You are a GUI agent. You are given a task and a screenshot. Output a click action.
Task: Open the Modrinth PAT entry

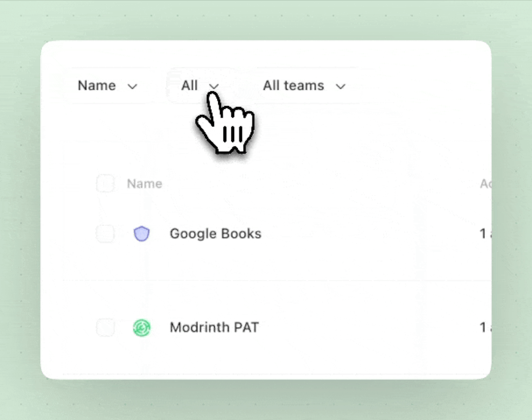coord(214,327)
